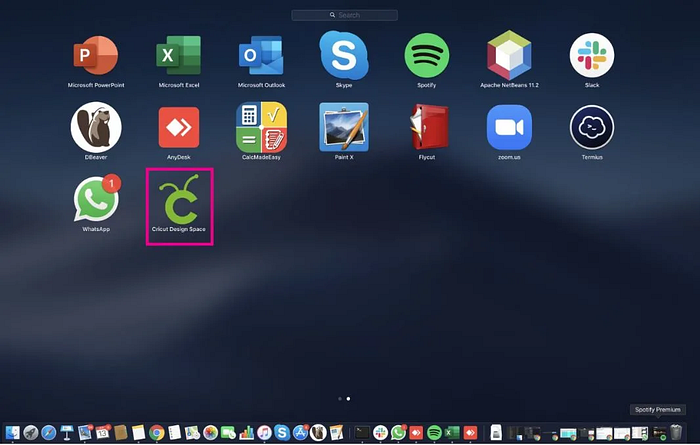Launch CalcMadeEasy calculator app
The image size is (700, 445).
261,127
